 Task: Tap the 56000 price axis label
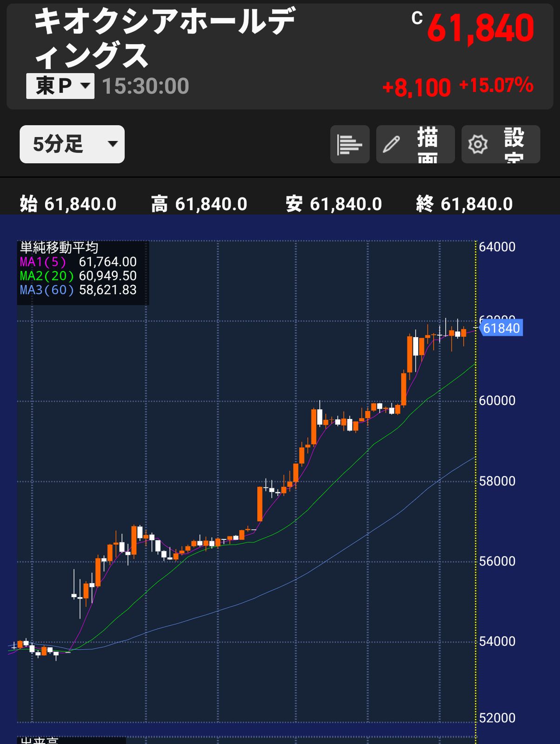tap(497, 561)
